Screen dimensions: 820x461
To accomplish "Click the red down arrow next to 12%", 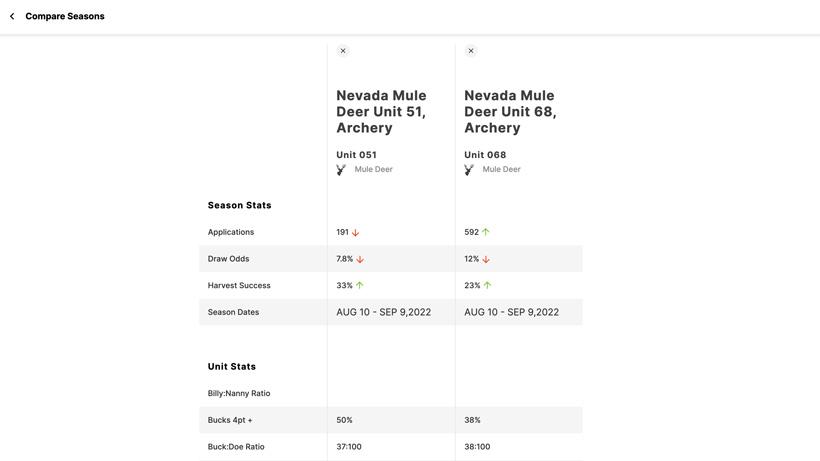I will 486,260.
